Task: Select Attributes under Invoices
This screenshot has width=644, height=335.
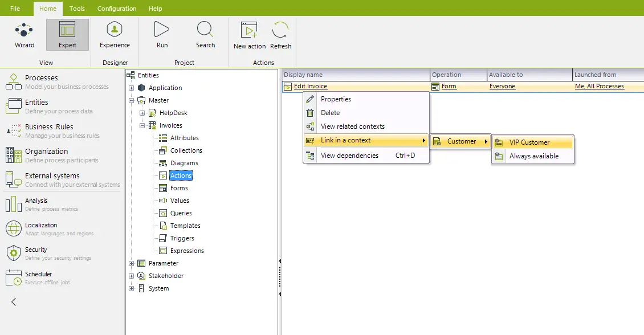Action: (x=185, y=138)
